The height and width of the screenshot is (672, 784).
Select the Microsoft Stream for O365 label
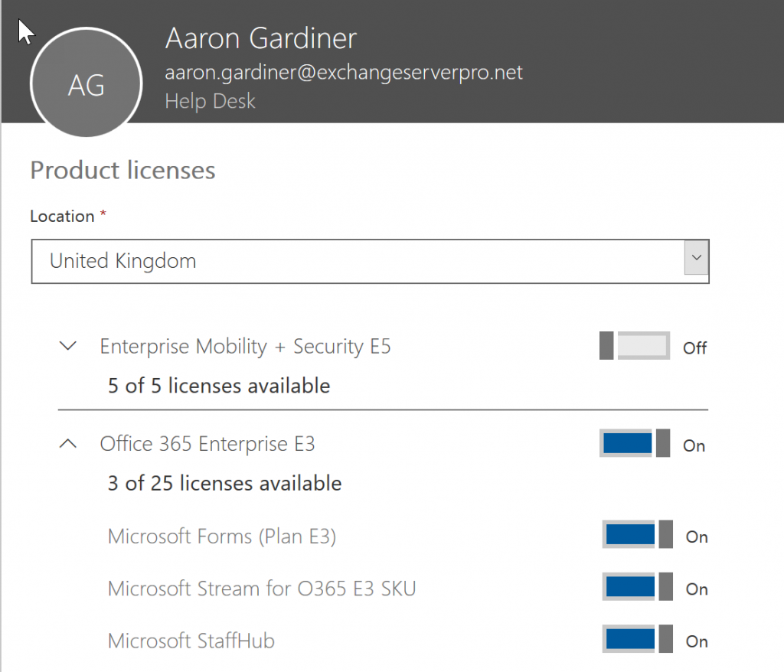262,589
